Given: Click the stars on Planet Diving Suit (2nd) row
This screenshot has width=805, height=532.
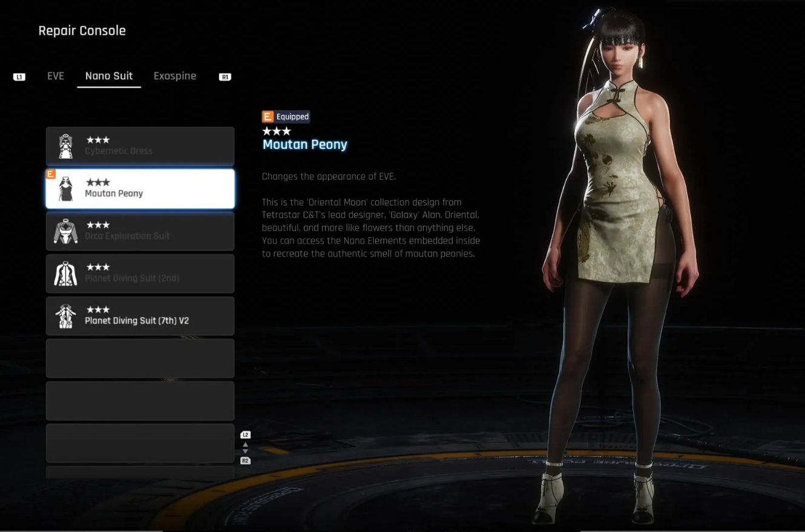Looking at the screenshot, I should click(98, 267).
